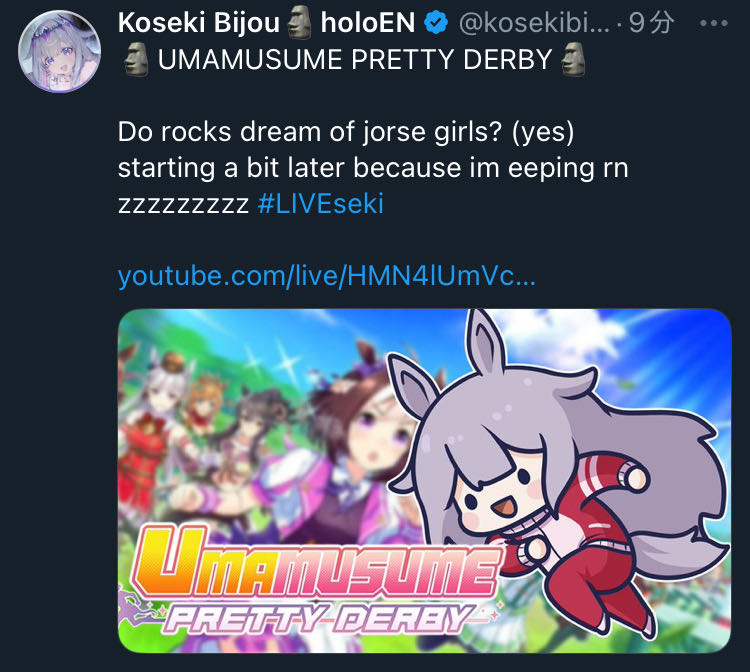The image size is (750, 672).
Task: Click the zzzzzzzzz text in the tweet
Action: 183,205
